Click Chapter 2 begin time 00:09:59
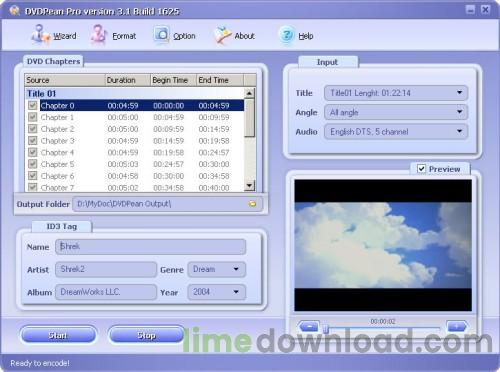 [x=168, y=129]
